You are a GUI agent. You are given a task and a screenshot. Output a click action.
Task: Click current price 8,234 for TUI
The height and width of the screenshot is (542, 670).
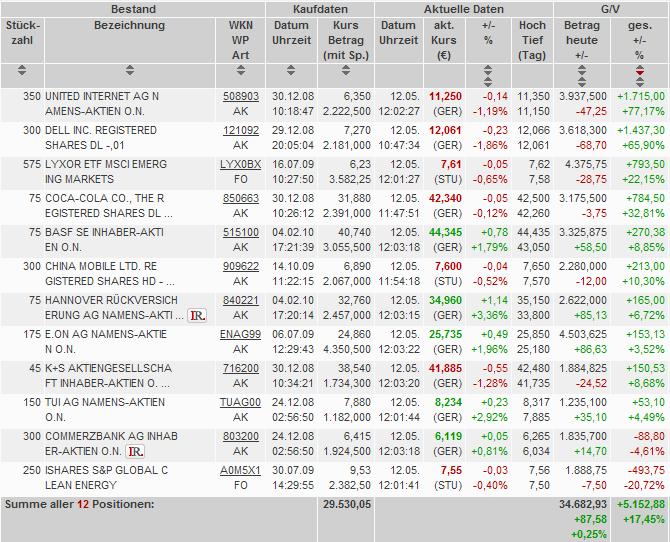(448, 402)
